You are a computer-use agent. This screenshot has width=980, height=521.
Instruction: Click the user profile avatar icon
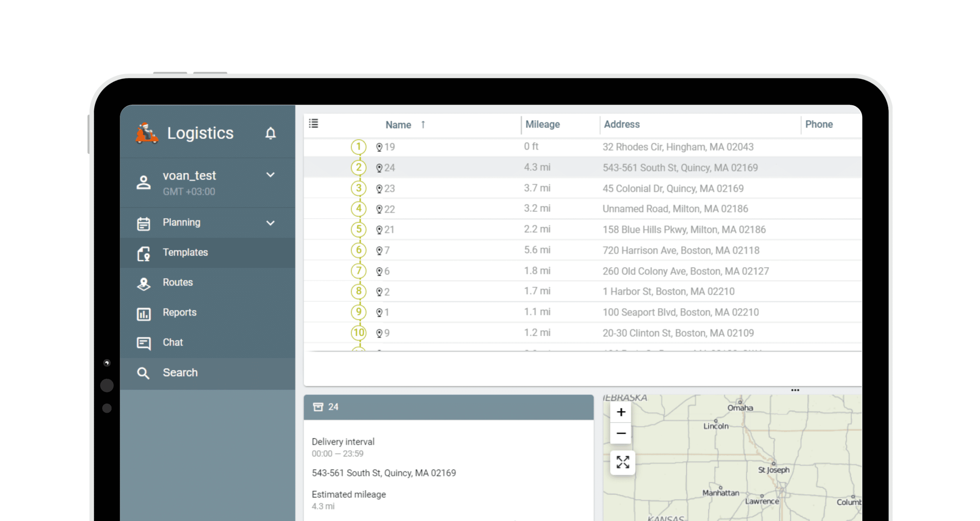[x=144, y=182]
